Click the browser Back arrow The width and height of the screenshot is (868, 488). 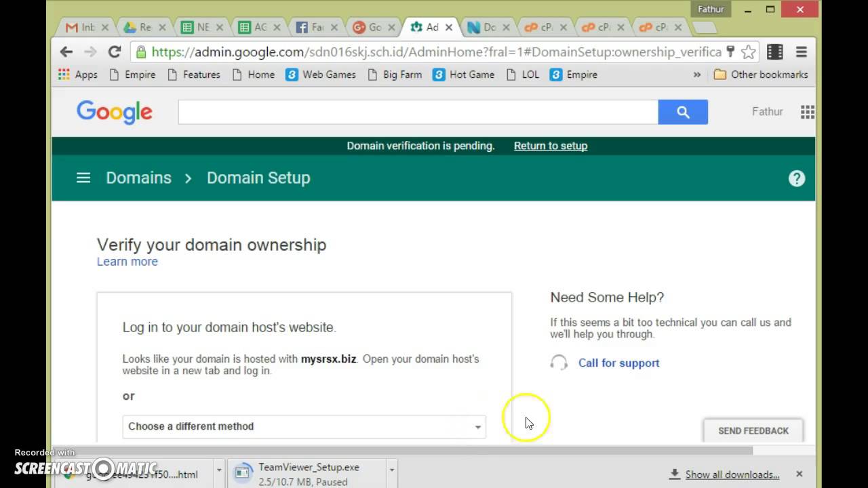[x=66, y=52]
